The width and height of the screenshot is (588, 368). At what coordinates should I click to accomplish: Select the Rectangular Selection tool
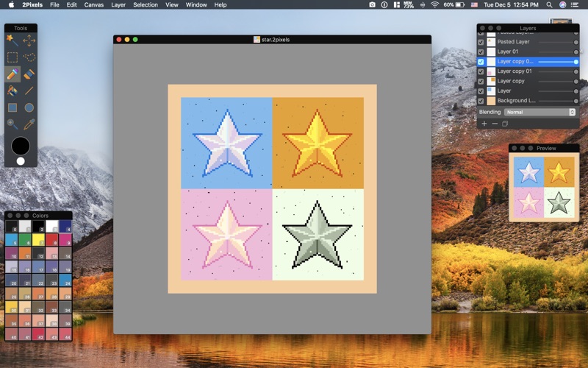[12, 57]
